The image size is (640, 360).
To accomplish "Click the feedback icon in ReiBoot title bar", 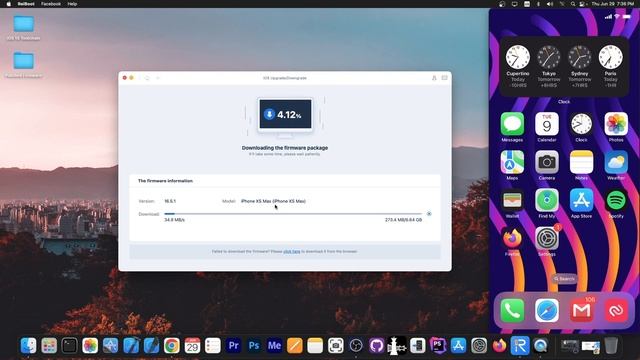I will coord(444,78).
